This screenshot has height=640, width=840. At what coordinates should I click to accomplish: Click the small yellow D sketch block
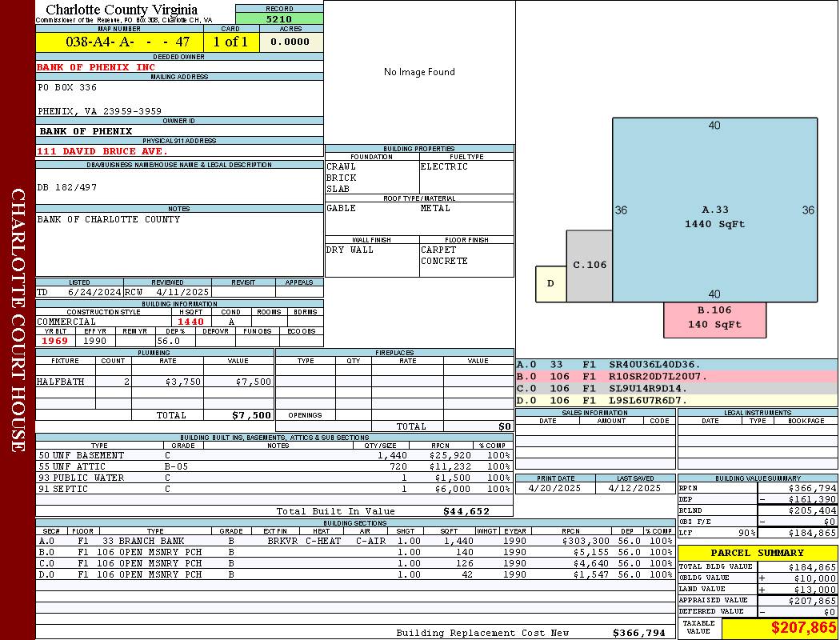pos(550,283)
